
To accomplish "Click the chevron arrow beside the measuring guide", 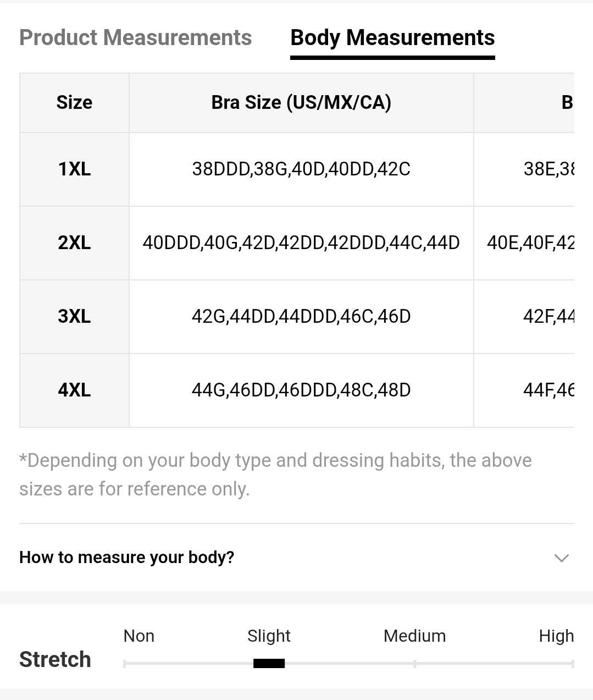I will (x=561, y=558).
